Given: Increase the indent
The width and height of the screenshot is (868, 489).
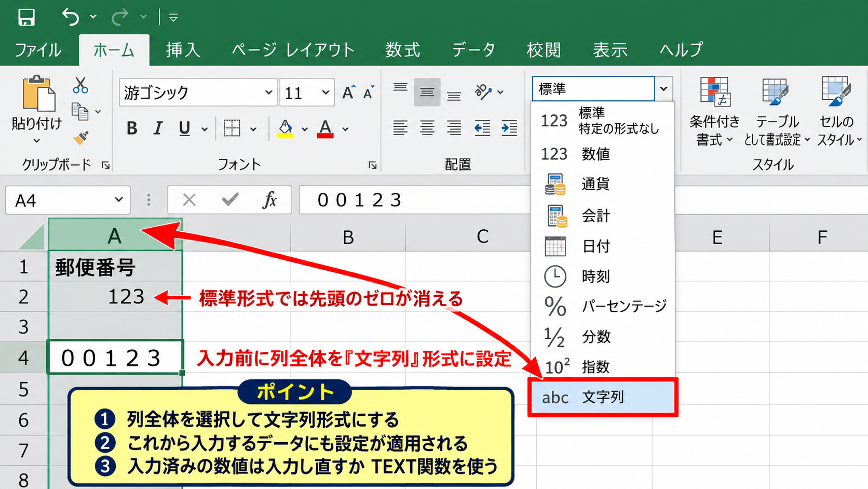Looking at the screenshot, I should click(x=509, y=128).
